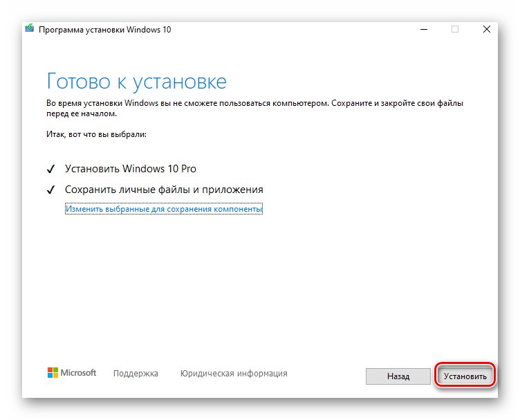
Task: Minimize the setup window
Action: tap(424, 29)
